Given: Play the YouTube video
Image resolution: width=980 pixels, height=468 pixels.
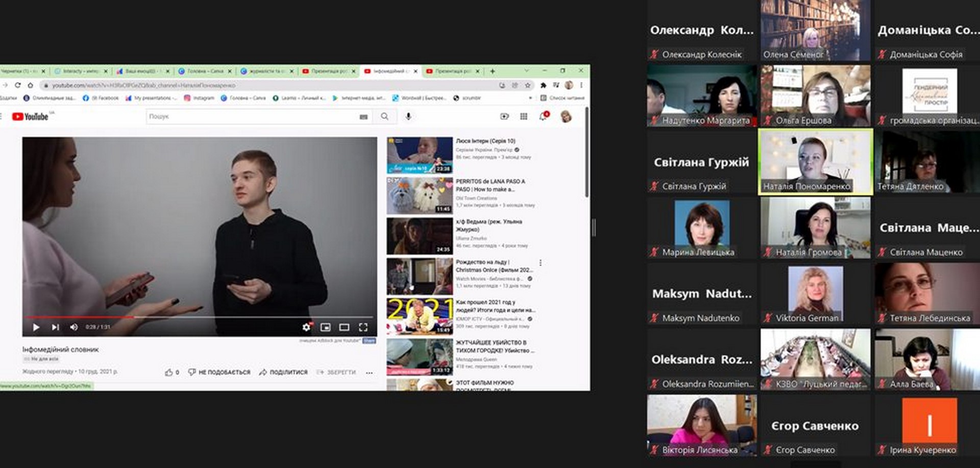Looking at the screenshot, I should point(36,327).
